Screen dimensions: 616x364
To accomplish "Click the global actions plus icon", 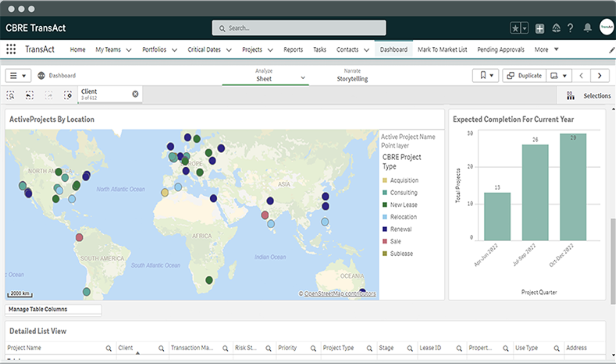I will click(540, 28).
